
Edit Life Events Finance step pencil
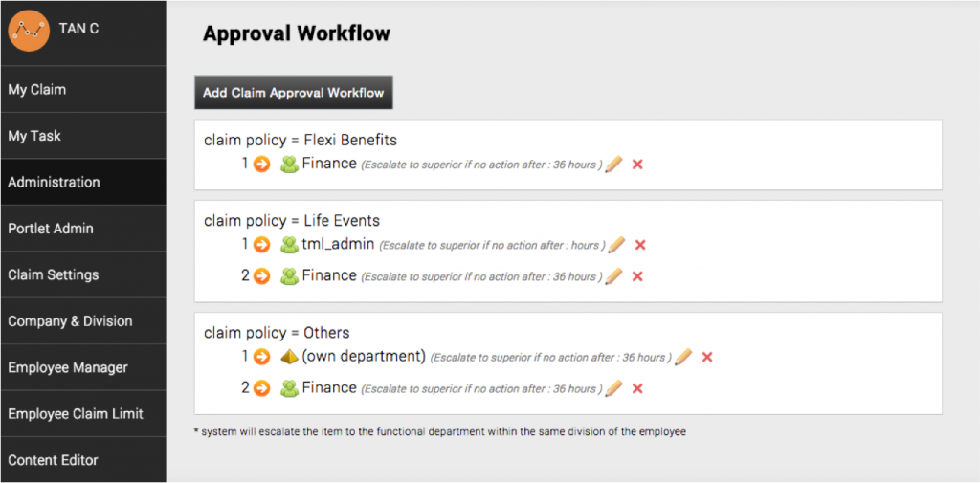(x=613, y=275)
